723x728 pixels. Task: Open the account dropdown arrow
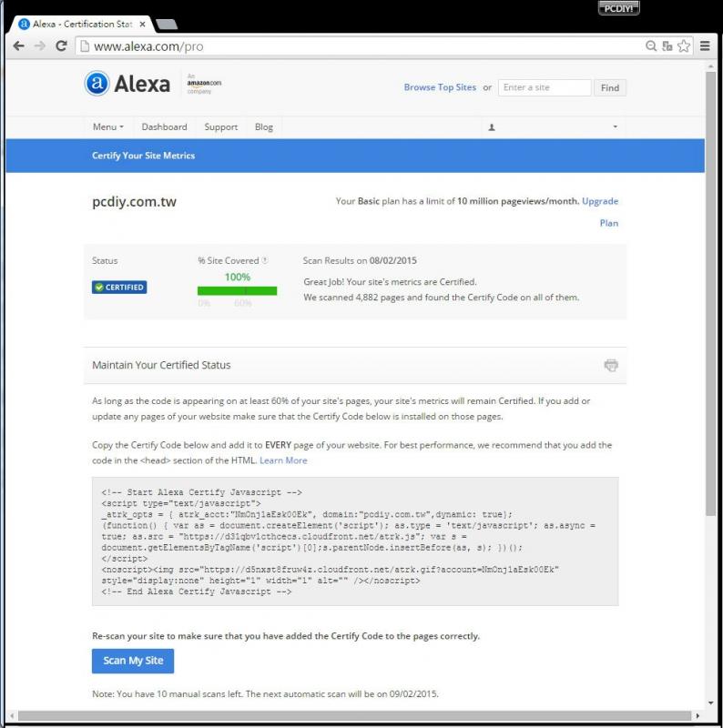tap(616, 126)
